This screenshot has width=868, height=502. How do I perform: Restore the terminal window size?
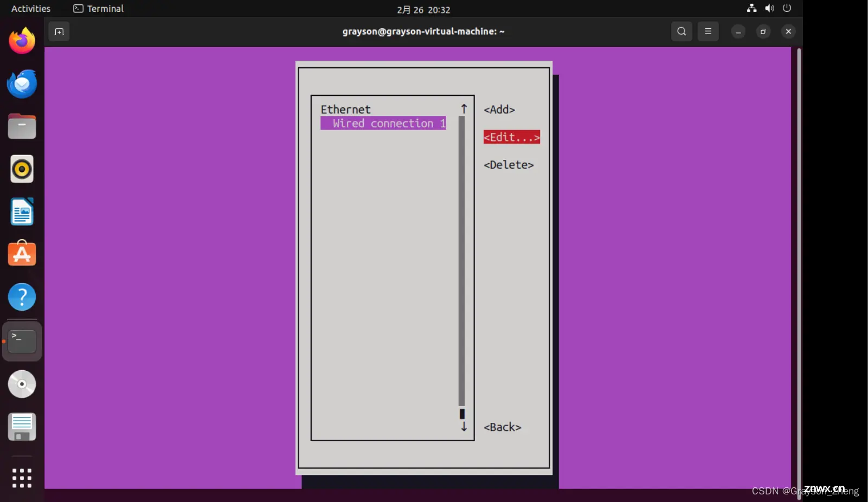point(763,31)
